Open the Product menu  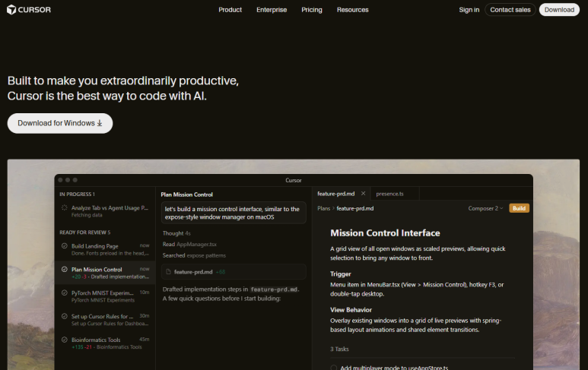pos(230,10)
